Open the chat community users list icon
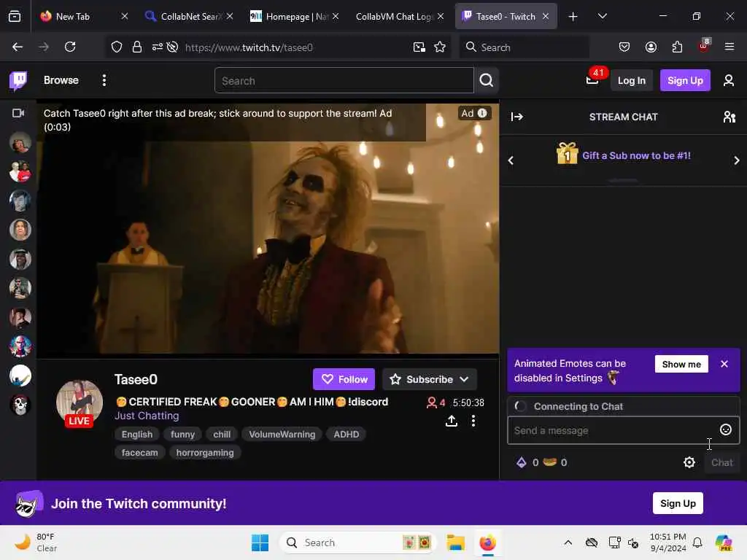This screenshot has height=560, width=747. tap(729, 117)
